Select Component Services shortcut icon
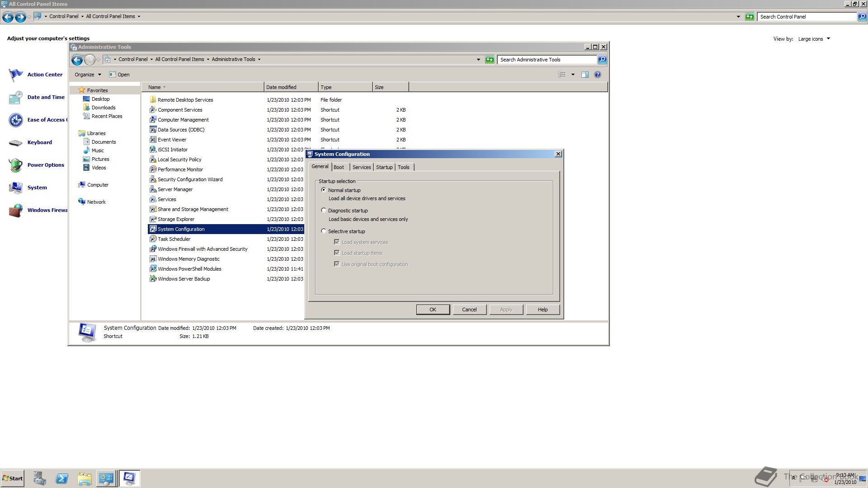The image size is (868, 488). click(153, 110)
